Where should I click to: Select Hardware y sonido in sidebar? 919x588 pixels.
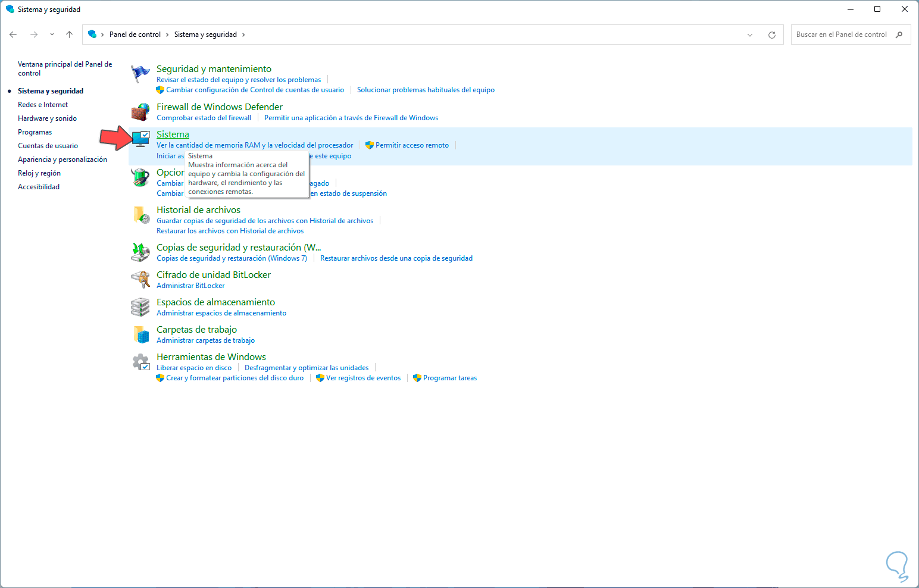pyautogui.click(x=47, y=118)
